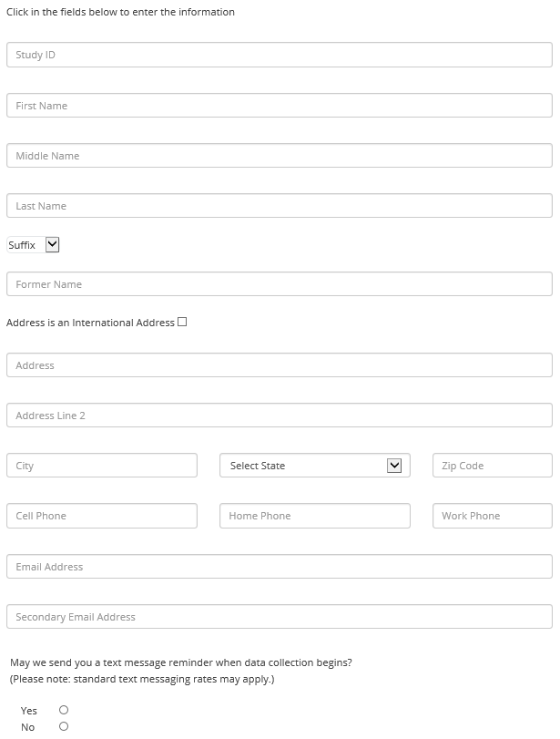Click the Address input field
The image size is (560, 739).
(279, 365)
